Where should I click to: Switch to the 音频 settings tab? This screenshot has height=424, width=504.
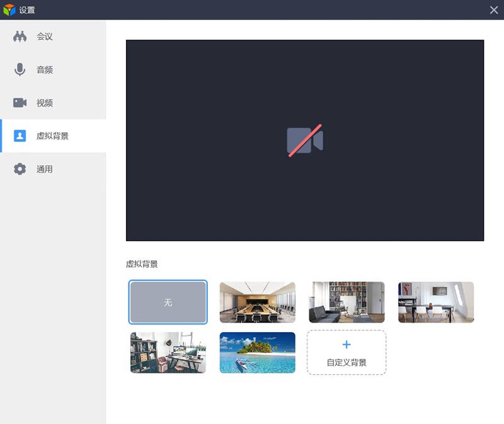pyautogui.click(x=45, y=70)
